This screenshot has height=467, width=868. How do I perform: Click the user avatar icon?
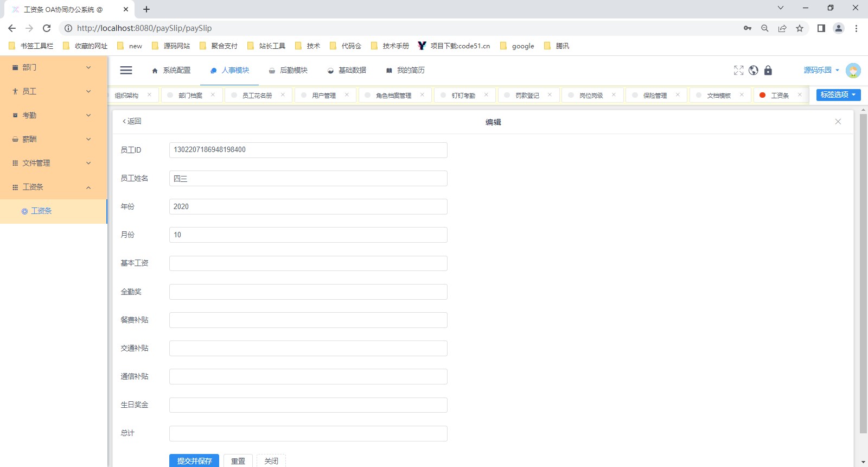(x=853, y=70)
